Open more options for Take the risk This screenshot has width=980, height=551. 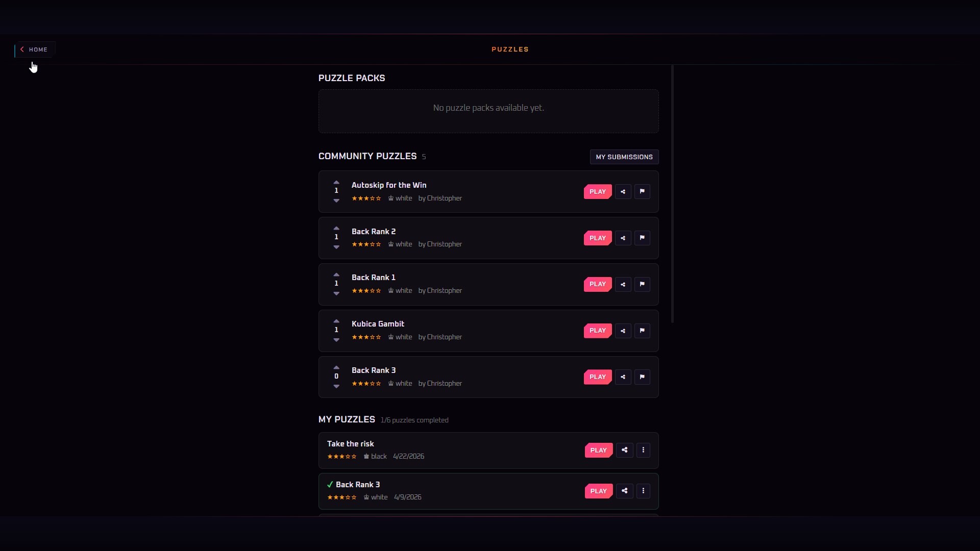(643, 450)
